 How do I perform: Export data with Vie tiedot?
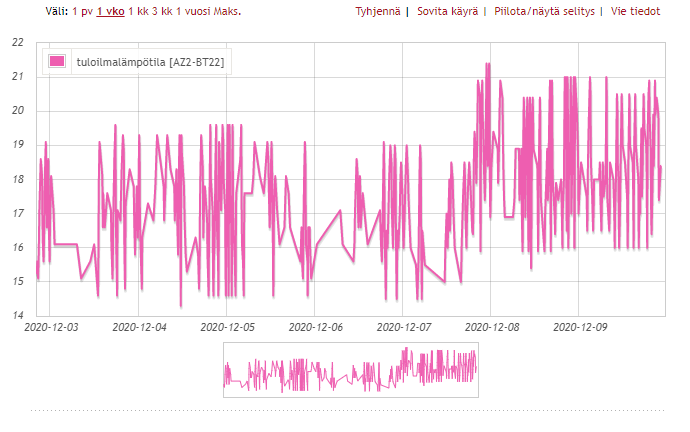[635, 11]
